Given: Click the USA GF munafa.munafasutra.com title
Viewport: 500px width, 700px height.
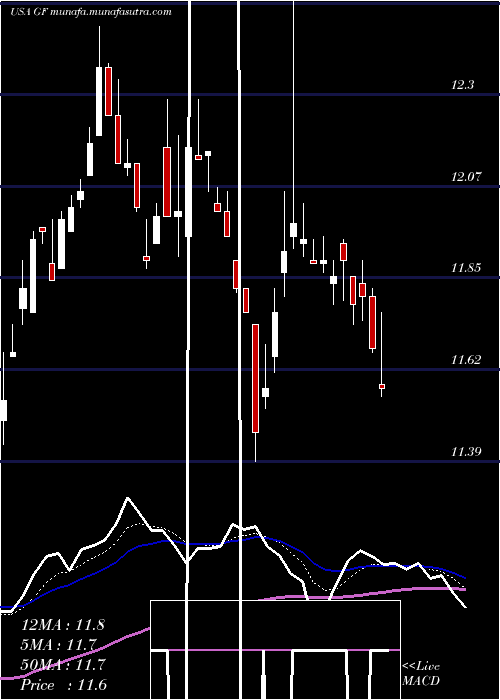Looking at the screenshot, I should click(x=91, y=12).
